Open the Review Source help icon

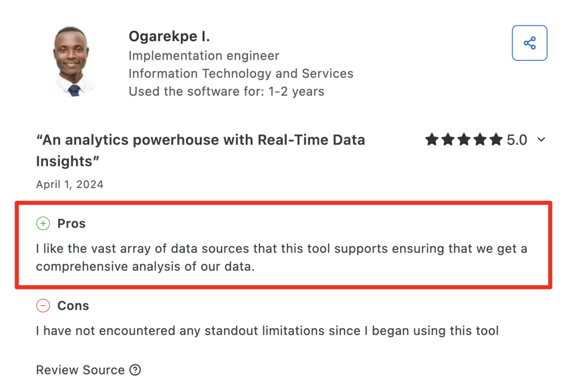click(x=136, y=370)
